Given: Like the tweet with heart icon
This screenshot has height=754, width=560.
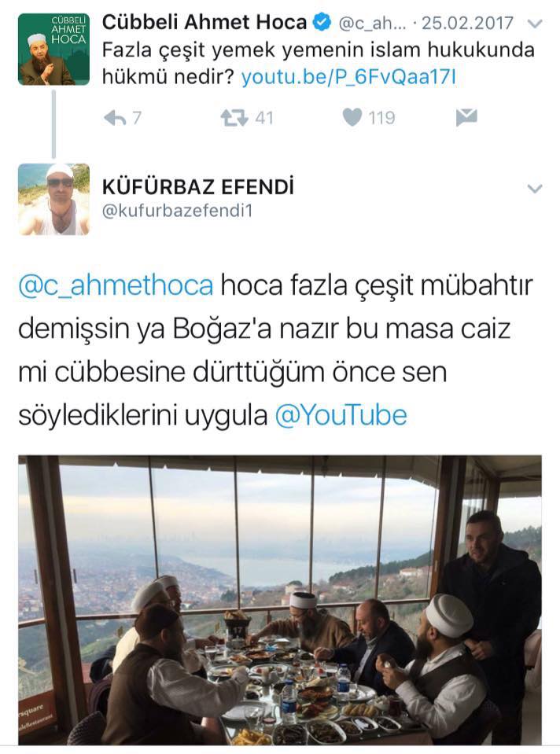Looking at the screenshot, I should pos(352,118).
